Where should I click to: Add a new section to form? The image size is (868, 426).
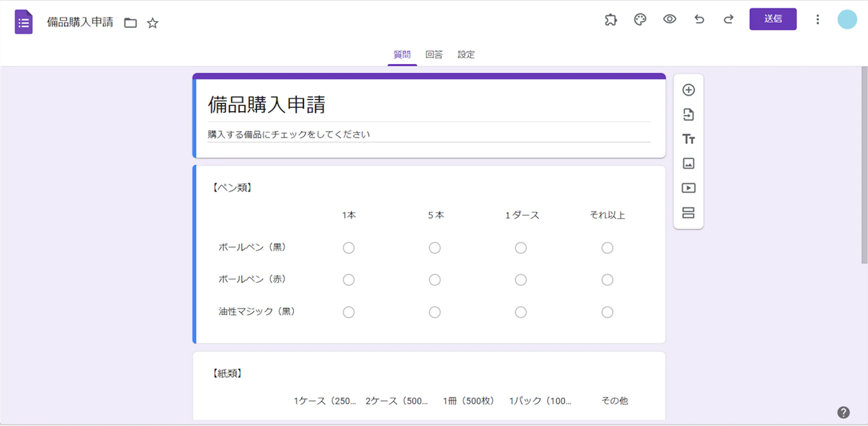tap(688, 213)
